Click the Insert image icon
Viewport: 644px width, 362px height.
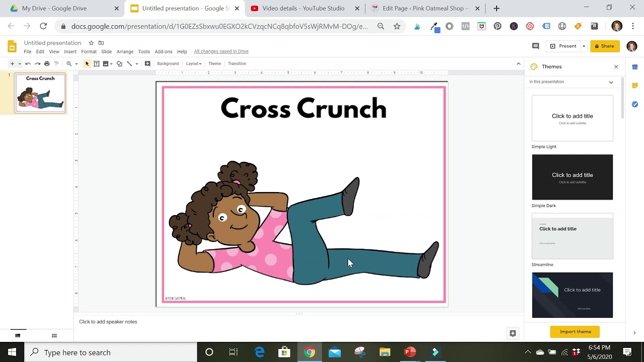tap(106, 63)
